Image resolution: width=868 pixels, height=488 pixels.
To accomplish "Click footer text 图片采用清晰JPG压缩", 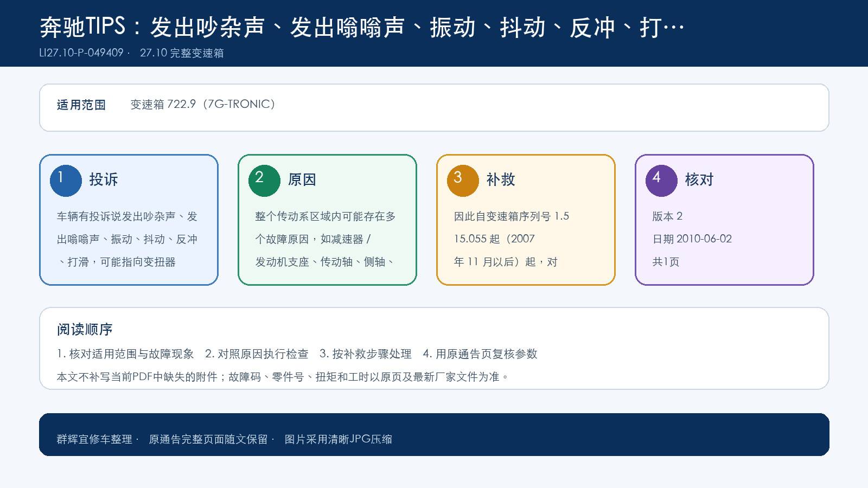I will pos(339,439).
